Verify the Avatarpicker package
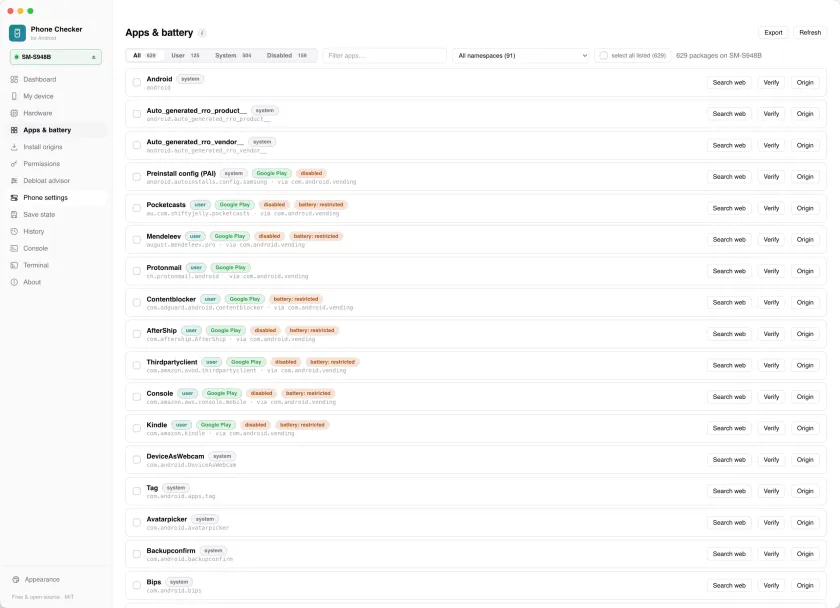Screen dimensions: 840x608 [x=771, y=522]
